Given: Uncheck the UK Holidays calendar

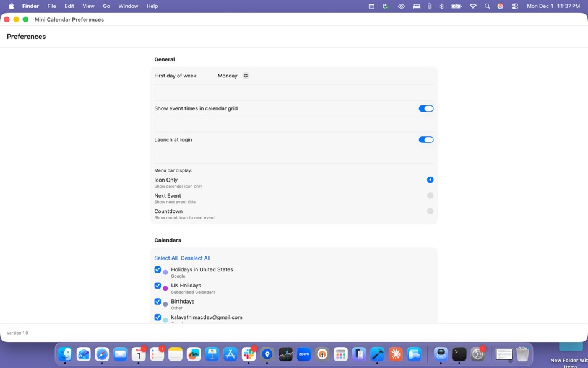Looking at the screenshot, I should (158, 286).
